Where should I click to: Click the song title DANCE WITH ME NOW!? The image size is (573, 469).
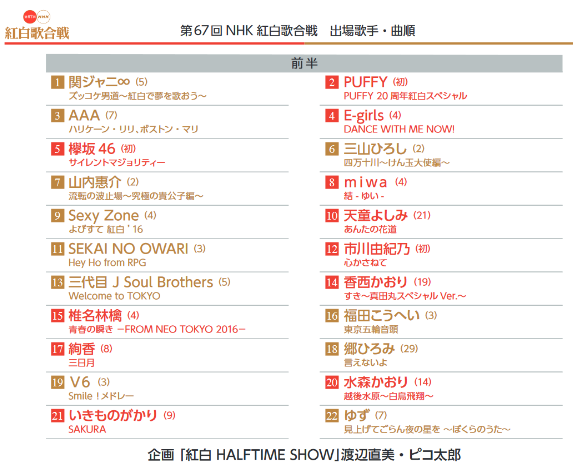pyautogui.click(x=399, y=129)
